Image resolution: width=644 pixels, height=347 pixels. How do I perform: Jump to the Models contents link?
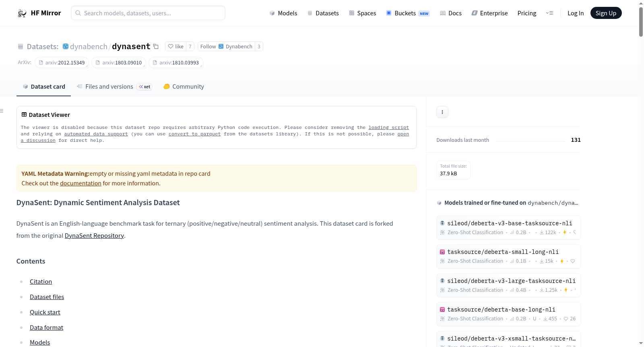click(40, 343)
